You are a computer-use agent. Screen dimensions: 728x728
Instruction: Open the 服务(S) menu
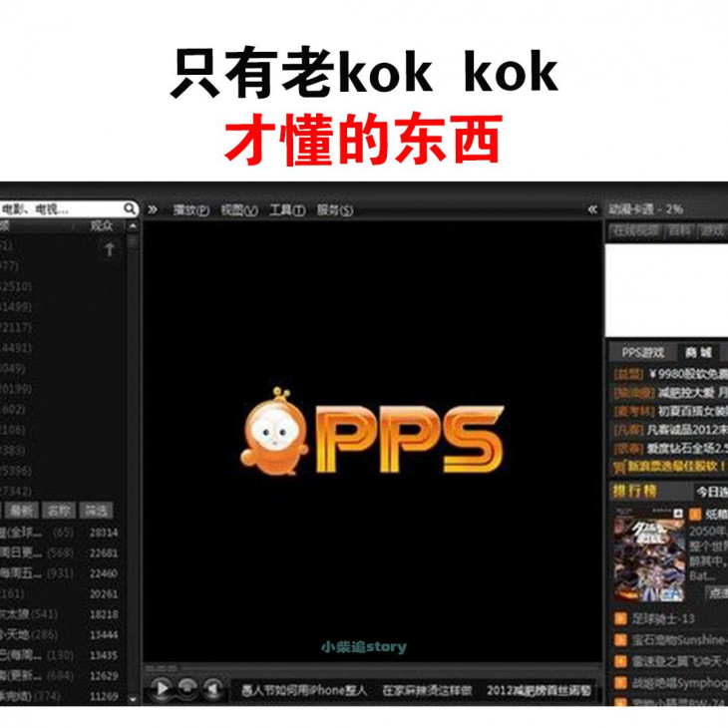point(335,210)
